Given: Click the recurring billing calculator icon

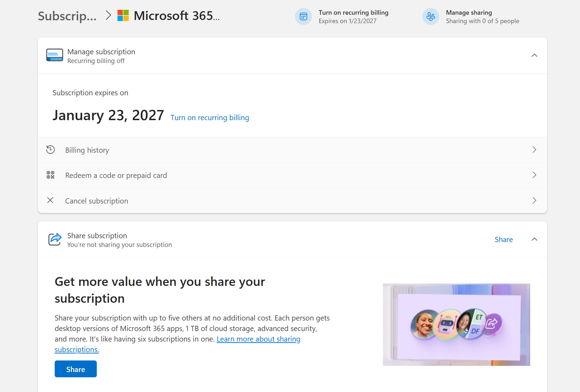Looking at the screenshot, I should point(303,16).
